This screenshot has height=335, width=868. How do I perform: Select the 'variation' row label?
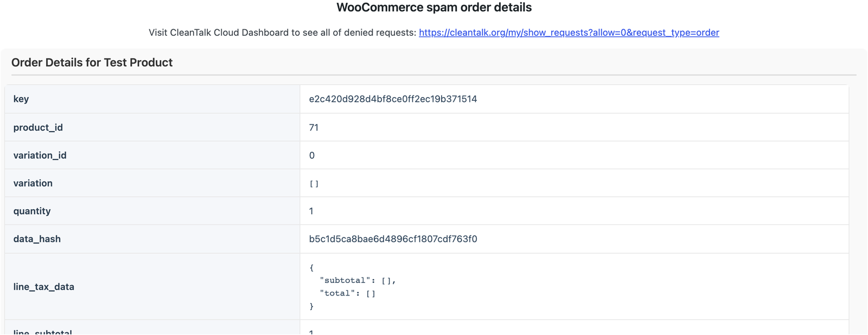click(x=33, y=183)
